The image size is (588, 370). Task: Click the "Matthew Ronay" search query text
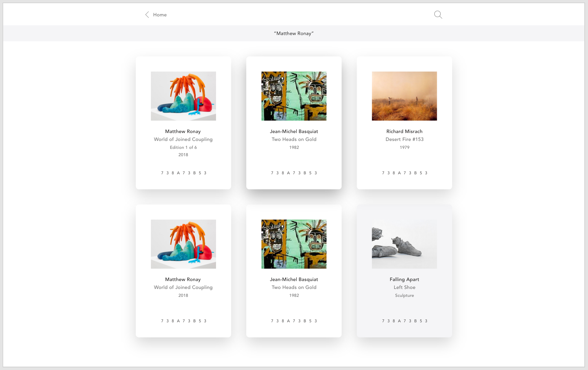(x=294, y=33)
